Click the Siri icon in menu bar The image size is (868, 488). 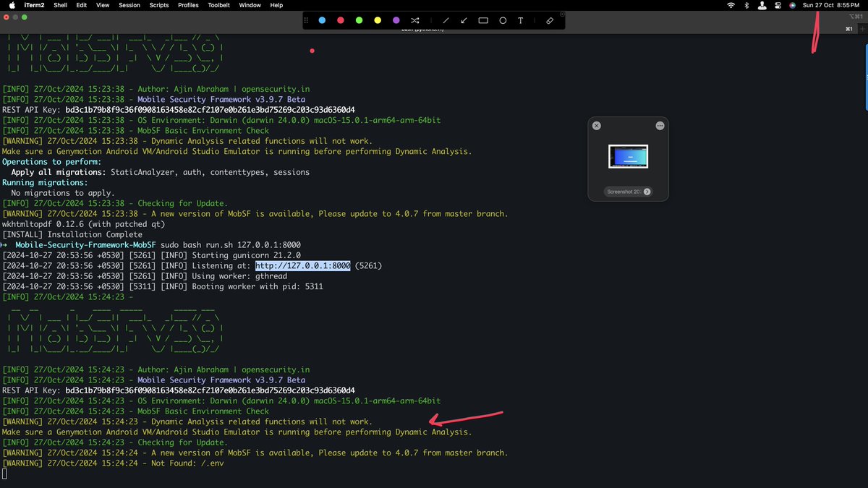click(793, 5)
